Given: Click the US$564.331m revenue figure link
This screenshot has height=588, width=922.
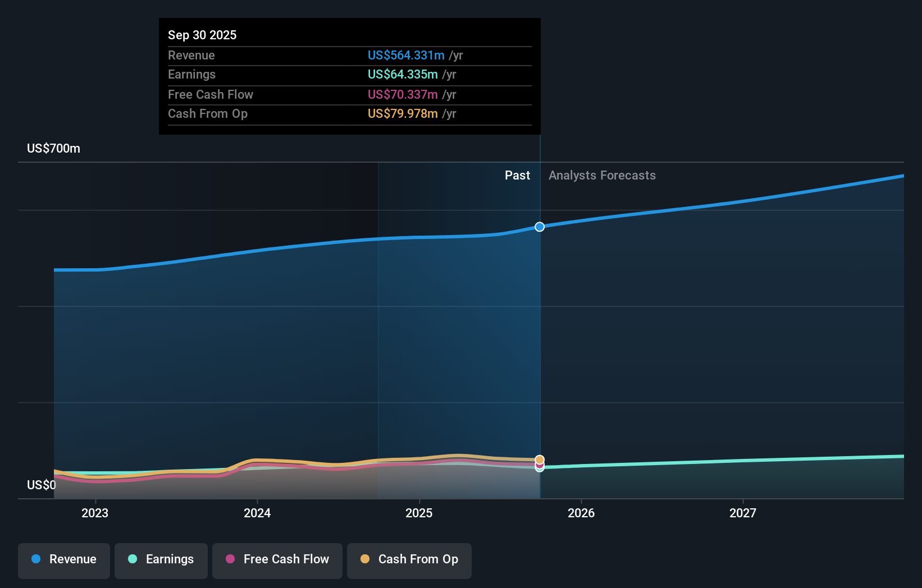Looking at the screenshot, I should 406,56.
